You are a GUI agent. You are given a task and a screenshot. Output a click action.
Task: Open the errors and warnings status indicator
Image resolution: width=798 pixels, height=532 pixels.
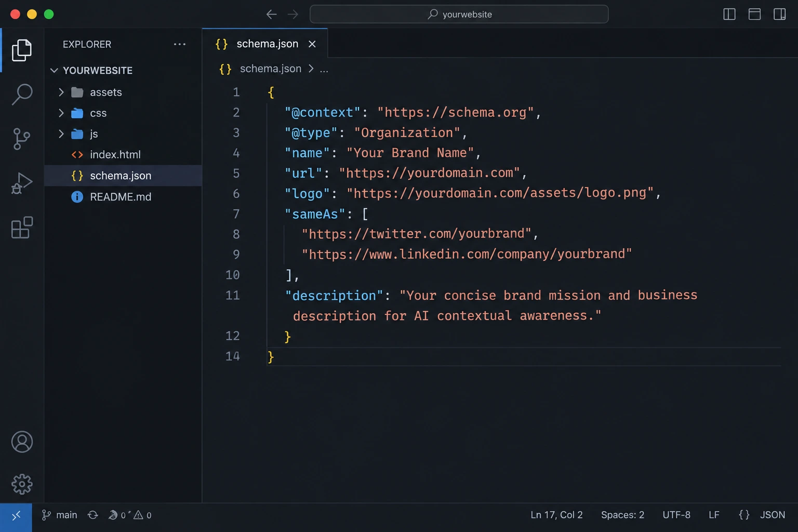click(130, 515)
